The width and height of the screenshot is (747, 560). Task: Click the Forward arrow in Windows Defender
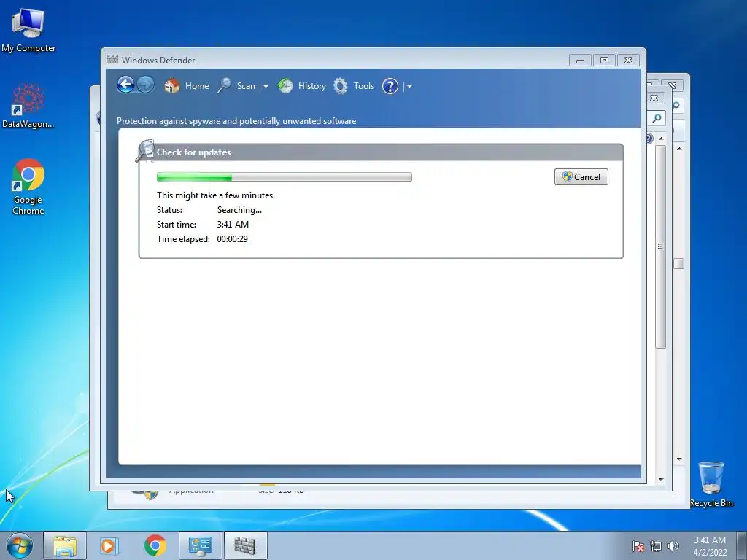pos(146,85)
